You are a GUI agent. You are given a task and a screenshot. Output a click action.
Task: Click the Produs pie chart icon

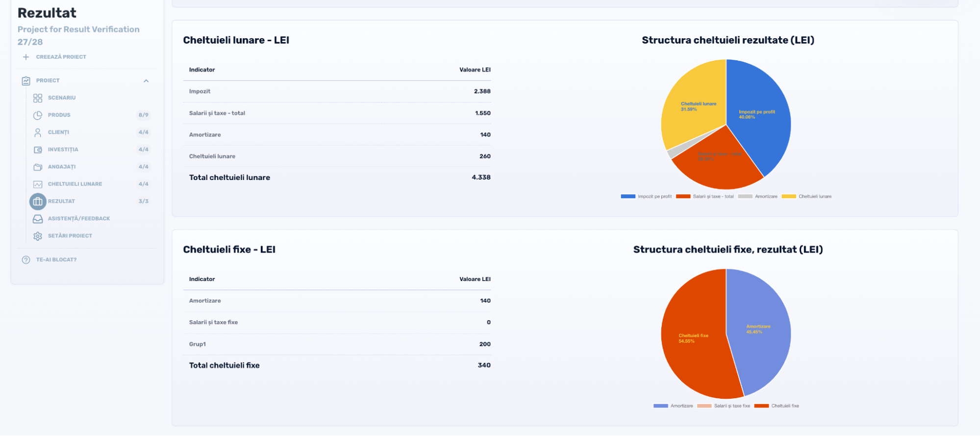pyautogui.click(x=38, y=115)
